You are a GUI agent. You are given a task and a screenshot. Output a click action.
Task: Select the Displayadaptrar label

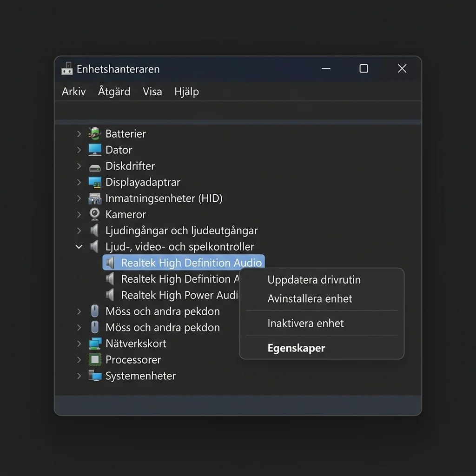pos(143,182)
